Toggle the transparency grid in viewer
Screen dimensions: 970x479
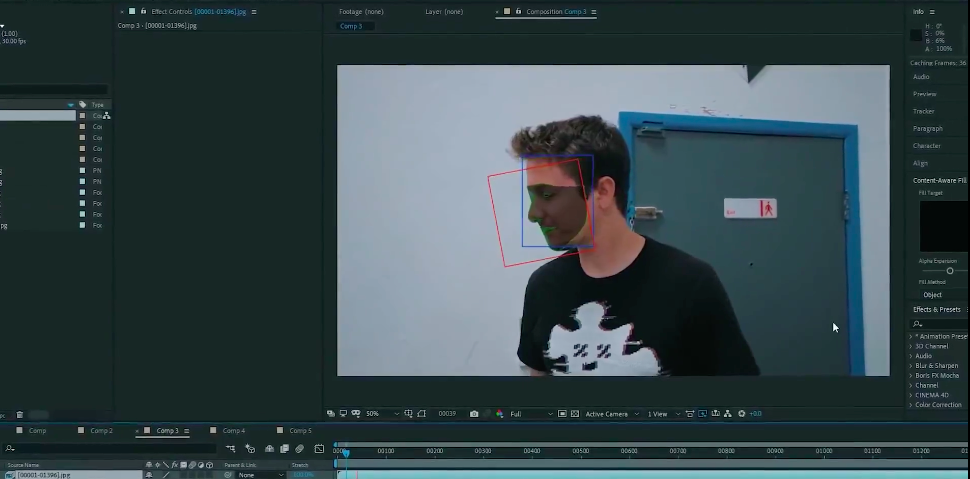tap(575, 414)
